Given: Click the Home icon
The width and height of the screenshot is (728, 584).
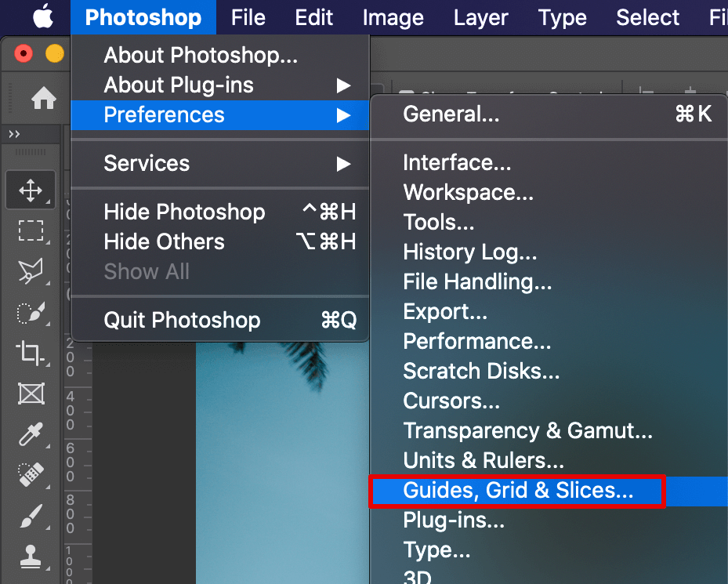Looking at the screenshot, I should pyautogui.click(x=43, y=98).
